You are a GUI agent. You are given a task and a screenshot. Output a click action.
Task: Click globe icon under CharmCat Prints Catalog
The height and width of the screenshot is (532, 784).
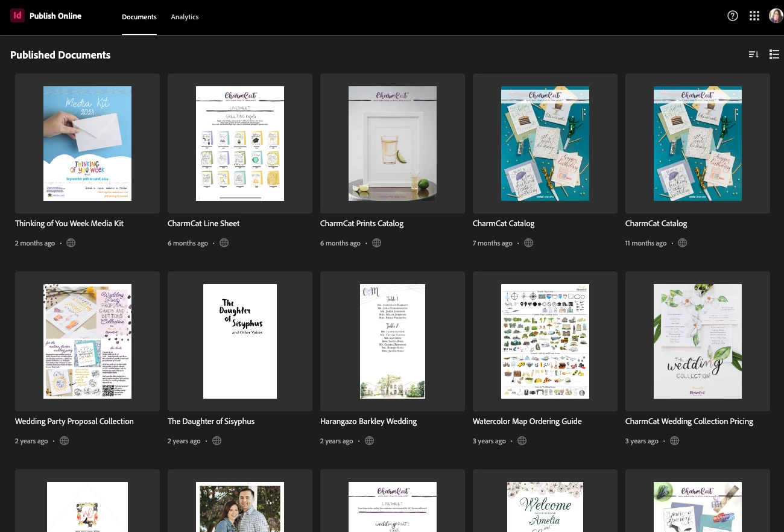(x=376, y=243)
